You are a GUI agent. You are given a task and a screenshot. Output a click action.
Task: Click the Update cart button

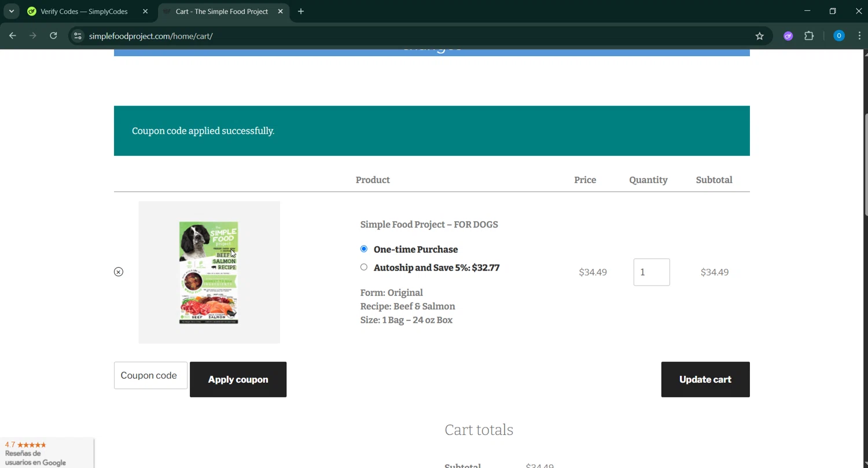click(705, 379)
